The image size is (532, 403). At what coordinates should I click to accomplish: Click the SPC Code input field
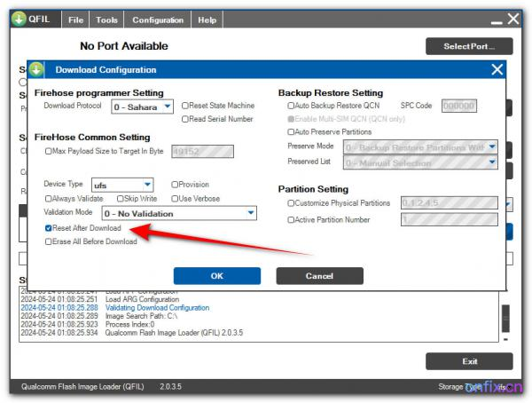point(459,106)
